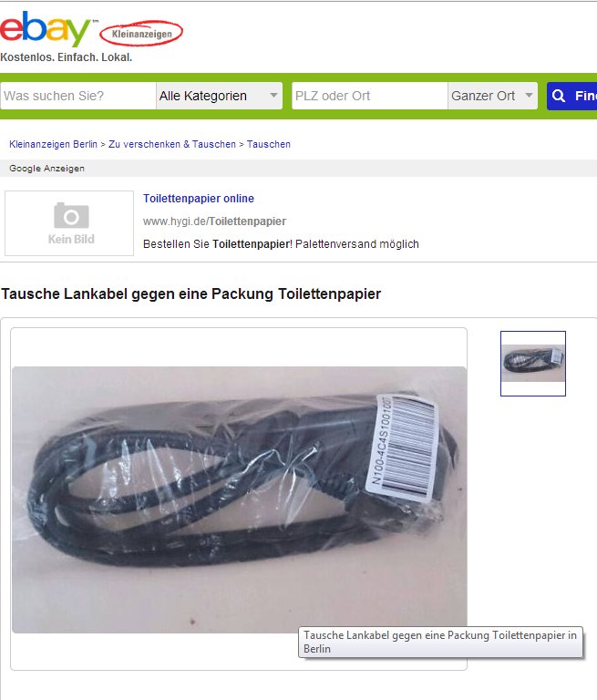Click the Bestellen Sie Toilettenpapier ad text
Viewport: 597px width, 700px height.
click(x=281, y=244)
